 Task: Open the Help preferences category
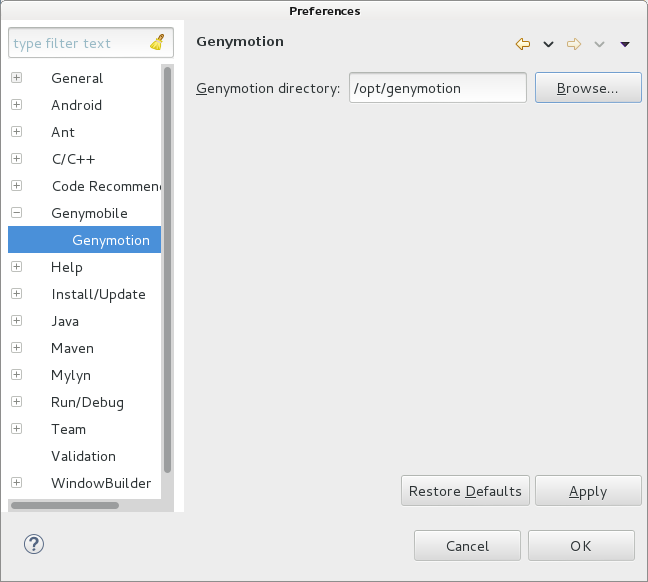click(x=67, y=267)
